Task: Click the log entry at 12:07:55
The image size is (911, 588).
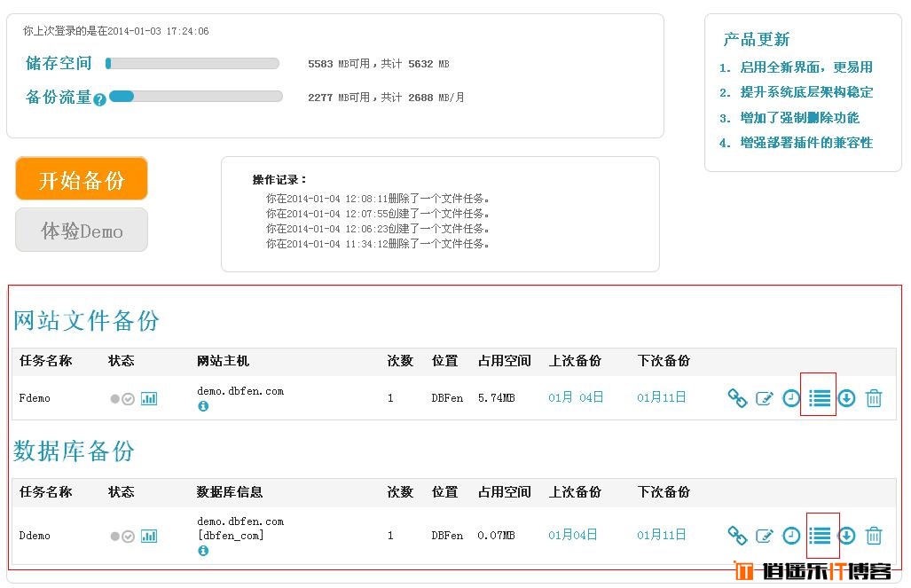Action: (378, 214)
